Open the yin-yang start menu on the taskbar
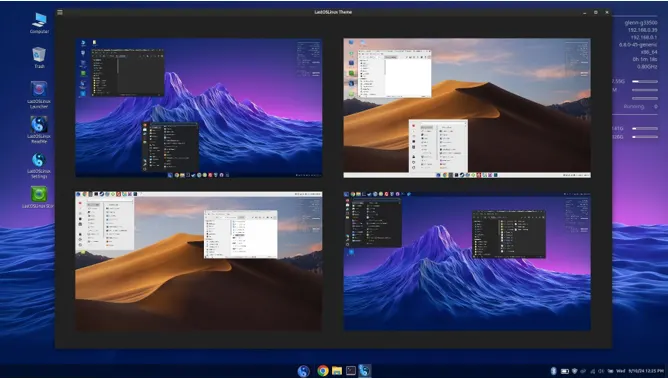 tap(303, 370)
